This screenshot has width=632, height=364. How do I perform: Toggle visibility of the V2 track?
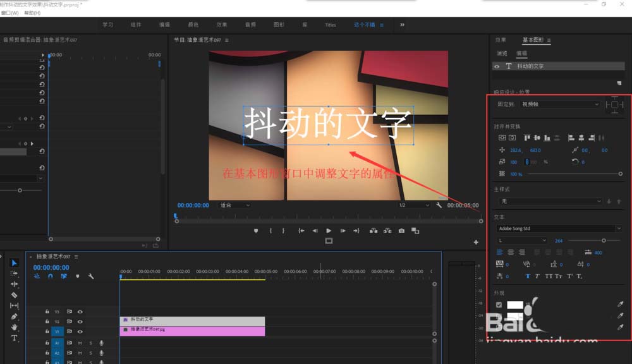pos(80,322)
